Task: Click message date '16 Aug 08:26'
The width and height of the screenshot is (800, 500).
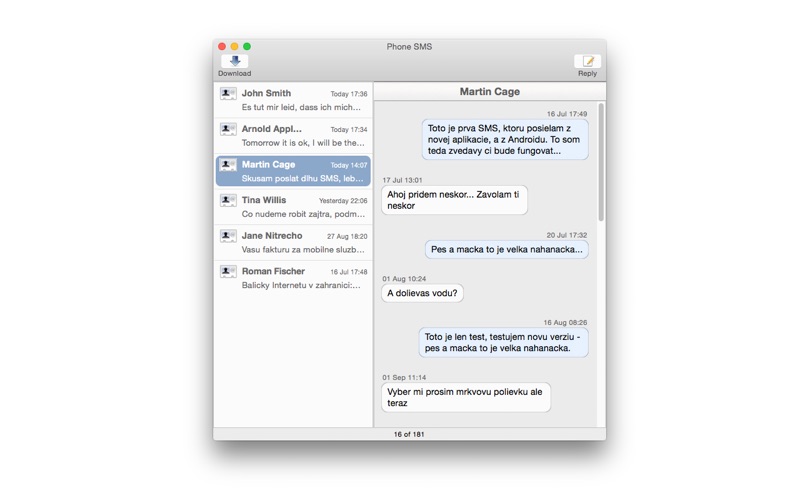Action: [565, 322]
